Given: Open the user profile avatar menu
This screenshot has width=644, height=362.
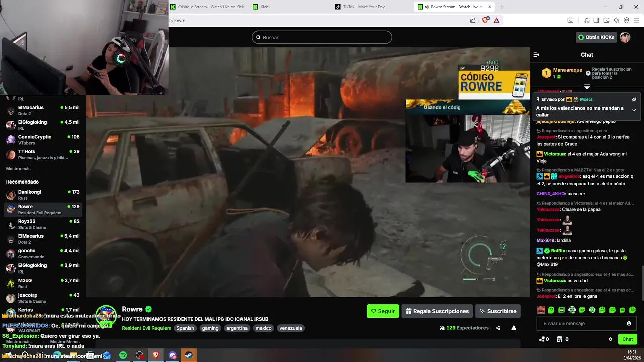Looking at the screenshot, I should pyautogui.click(x=625, y=37).
